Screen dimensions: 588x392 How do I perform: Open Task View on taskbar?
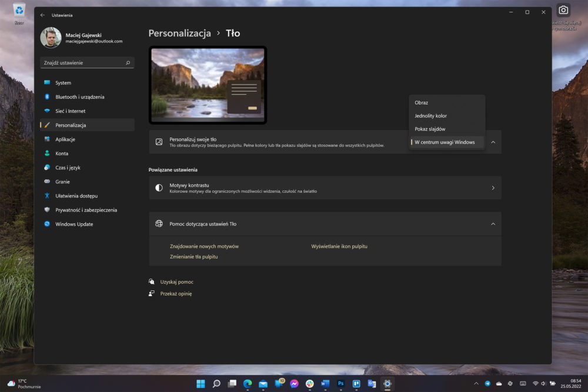[x=232, y=383]
